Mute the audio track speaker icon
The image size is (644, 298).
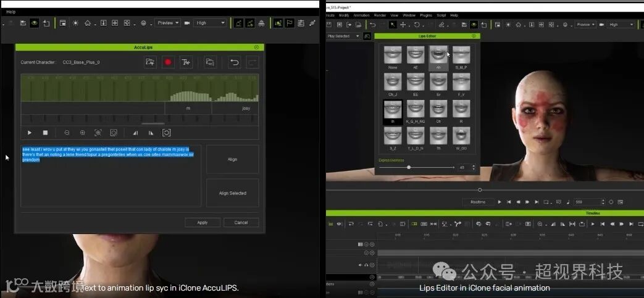360,265
